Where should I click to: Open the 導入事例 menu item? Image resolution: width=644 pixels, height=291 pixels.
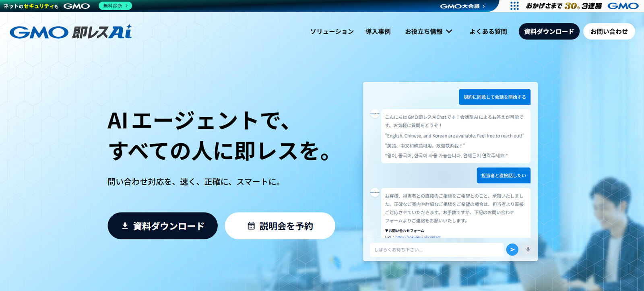click(378, 31)
